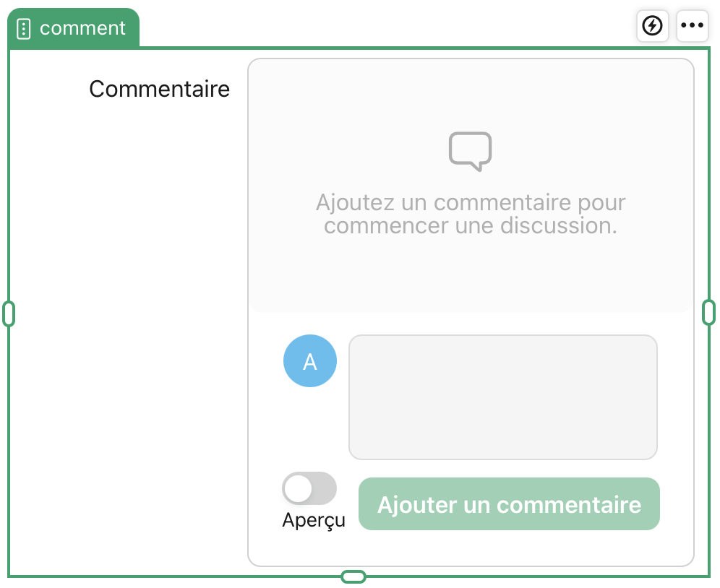Click the bottom green resize handle
This screenshot has width=720, height=588.
coord(353,576)
